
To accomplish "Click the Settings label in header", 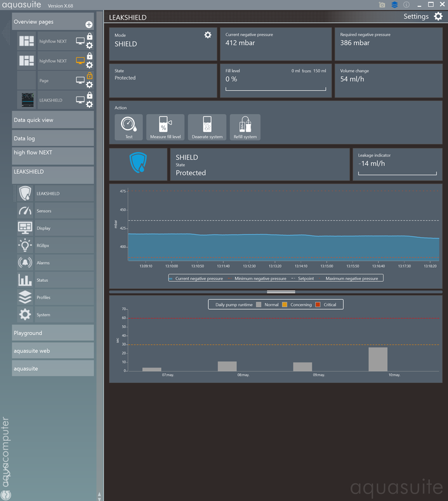I will point(416,16).
